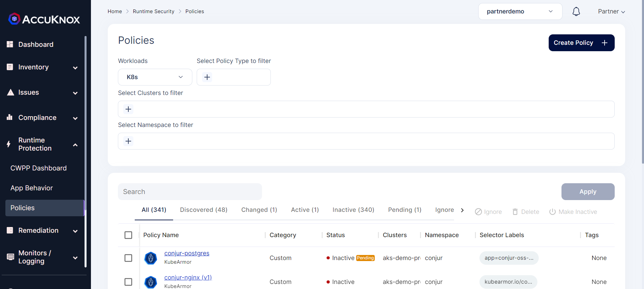Open notifications bell
The height and width of the screenshot is (289, 644).
tap(576, 11)
